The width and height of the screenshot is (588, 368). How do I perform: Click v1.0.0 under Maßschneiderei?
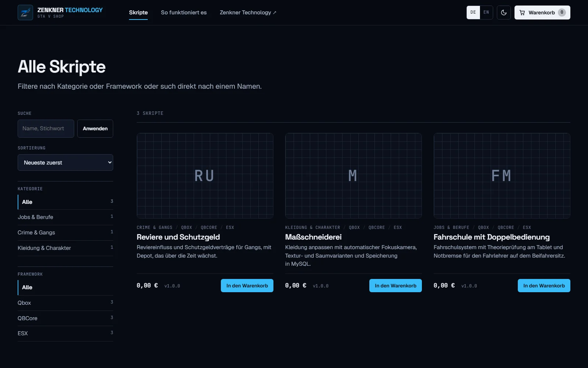point(320,286)
